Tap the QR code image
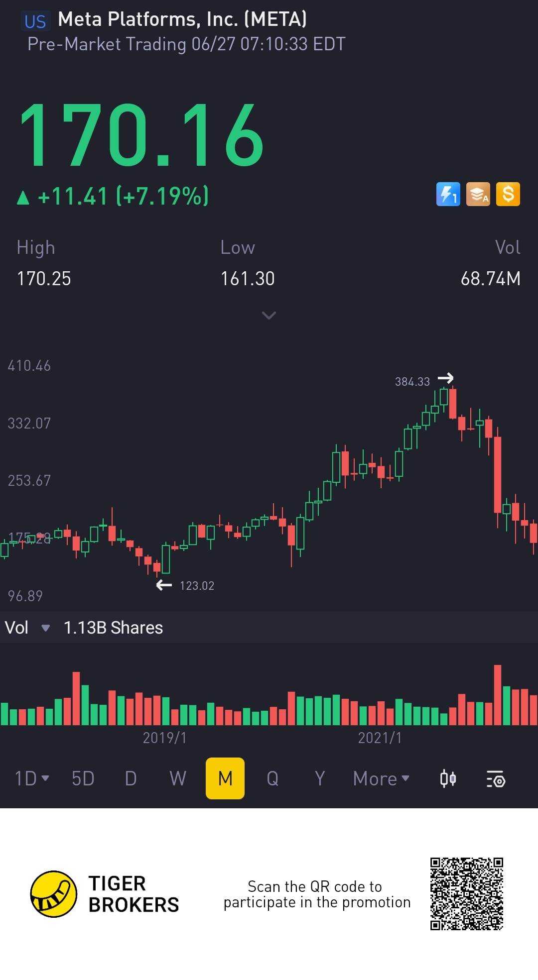 pos(467,893)
